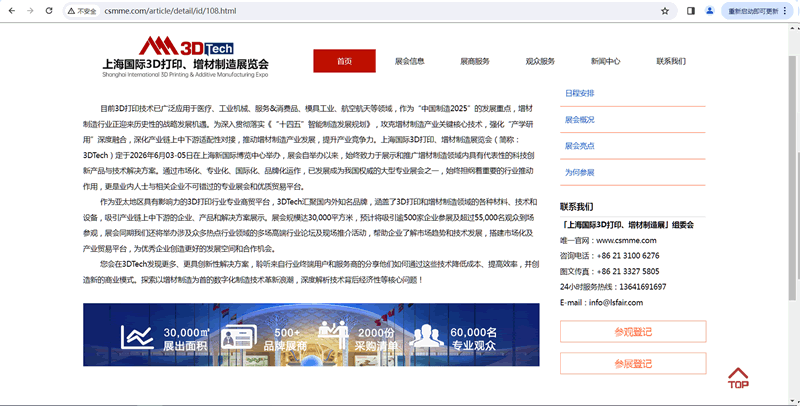This screenshot has width=800, height=406.
Task: Open the 展会亮点 sidebar link
Action: tap(580, 146)
